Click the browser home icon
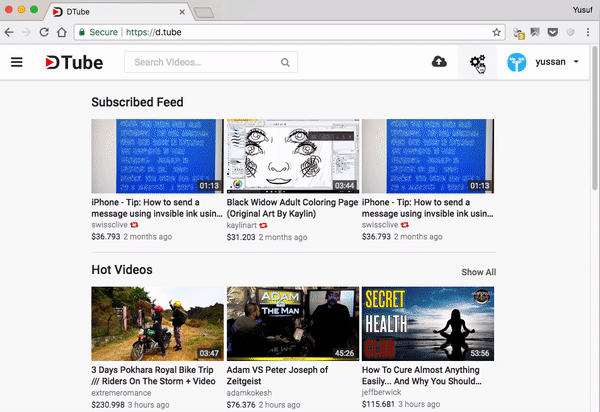The image size is (600, 412). [x=62, y=32]
